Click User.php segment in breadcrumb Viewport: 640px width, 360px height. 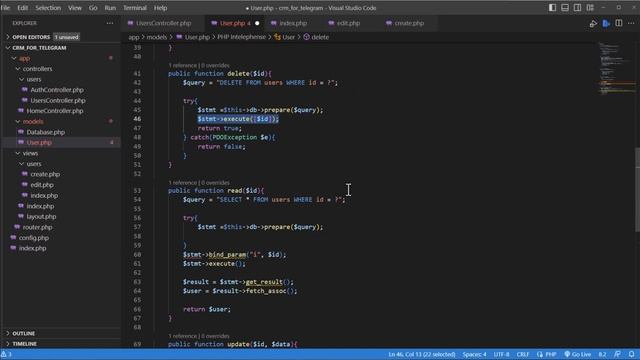tap(193, 37)
